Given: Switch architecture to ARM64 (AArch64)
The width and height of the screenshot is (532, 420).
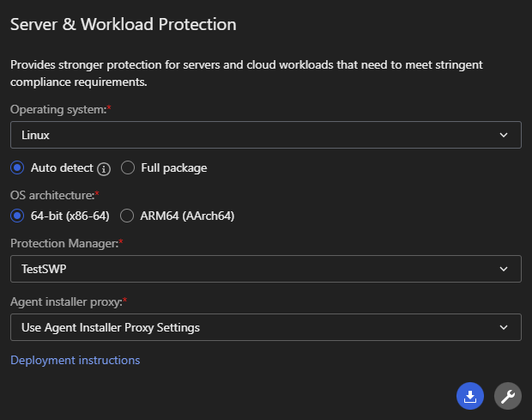Looking at the screenshot, I should point(128,216).
